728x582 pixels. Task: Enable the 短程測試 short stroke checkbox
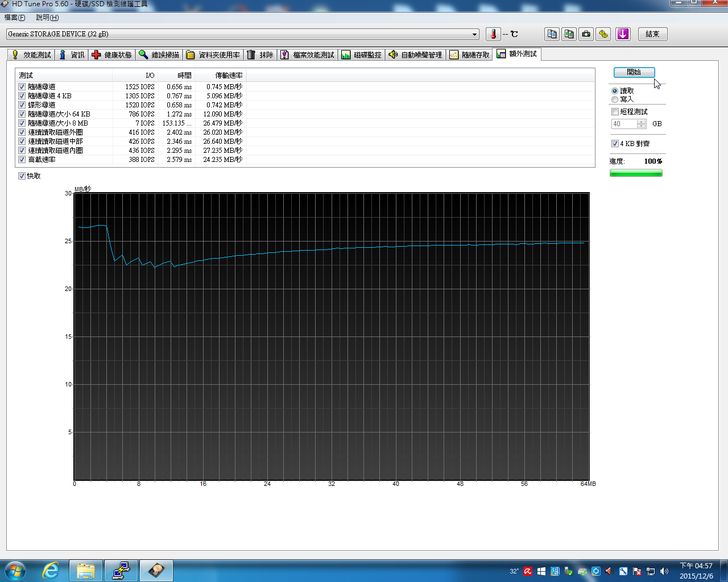click(x=614, y=112)
